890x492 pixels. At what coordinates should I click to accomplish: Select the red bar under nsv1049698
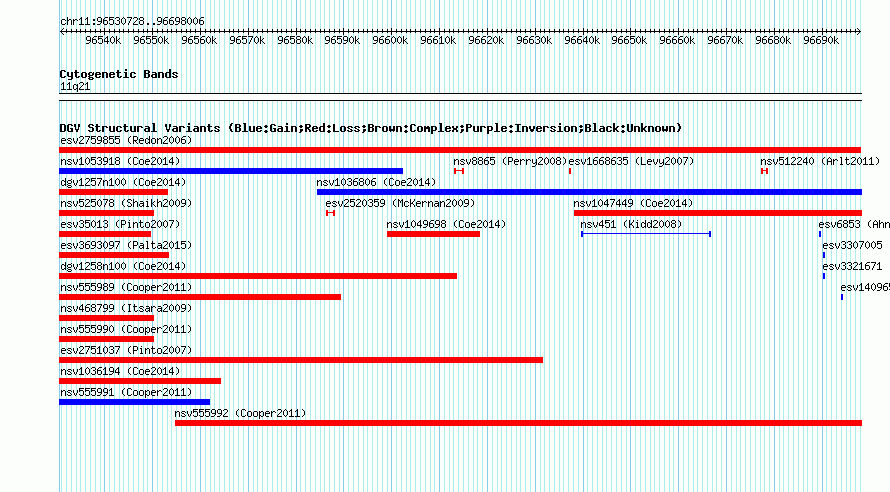[433, 234]
